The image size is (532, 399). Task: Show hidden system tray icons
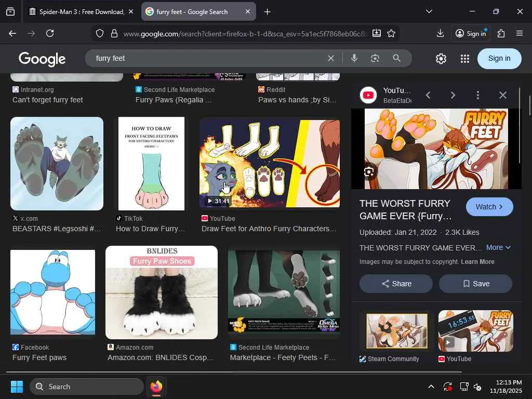[x=431, y=387]
